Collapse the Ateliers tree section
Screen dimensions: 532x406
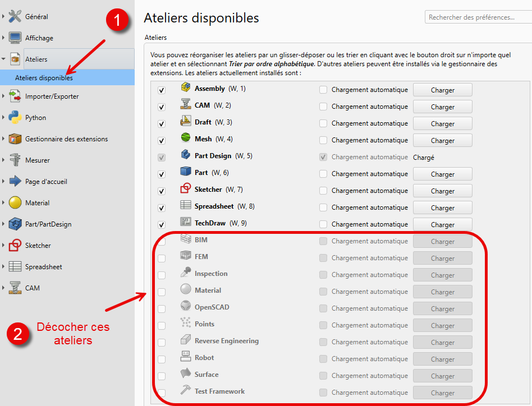tap(3, 59)
